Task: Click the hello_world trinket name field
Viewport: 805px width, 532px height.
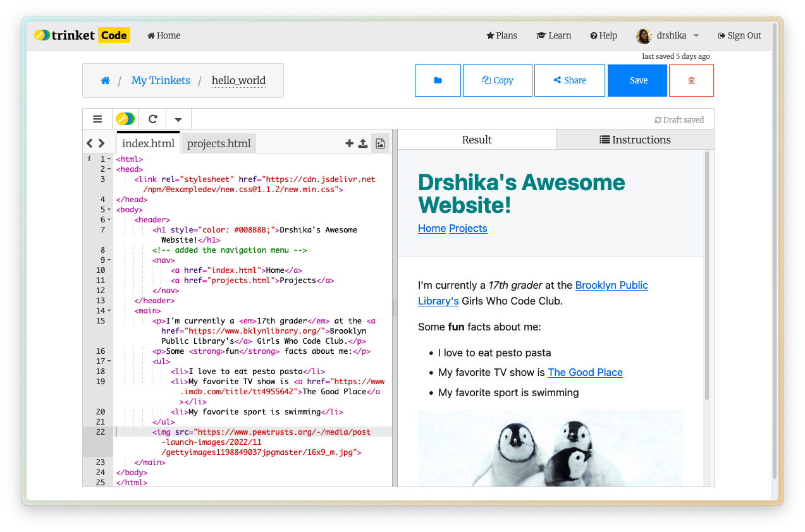Action: (238, 80)
